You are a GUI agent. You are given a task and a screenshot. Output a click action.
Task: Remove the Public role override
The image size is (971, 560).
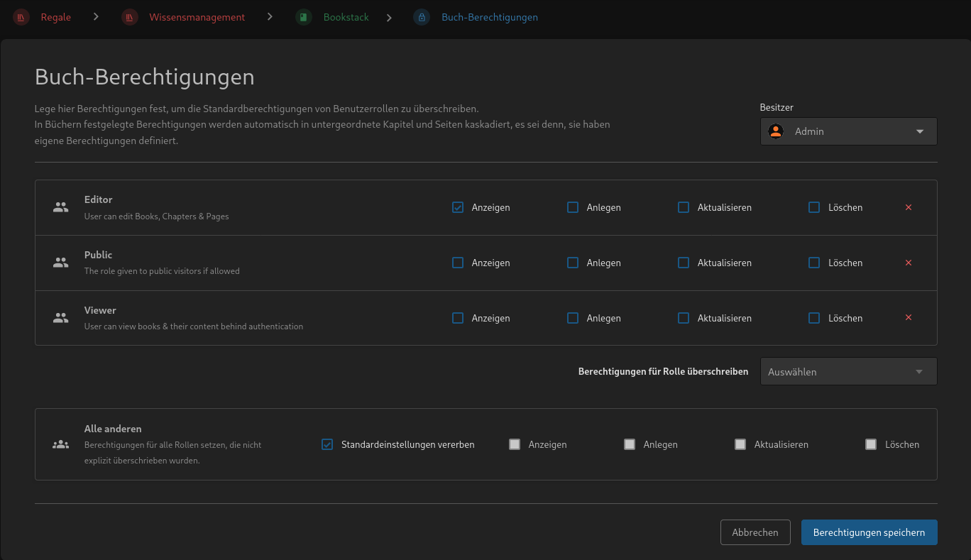pos(909,263)
